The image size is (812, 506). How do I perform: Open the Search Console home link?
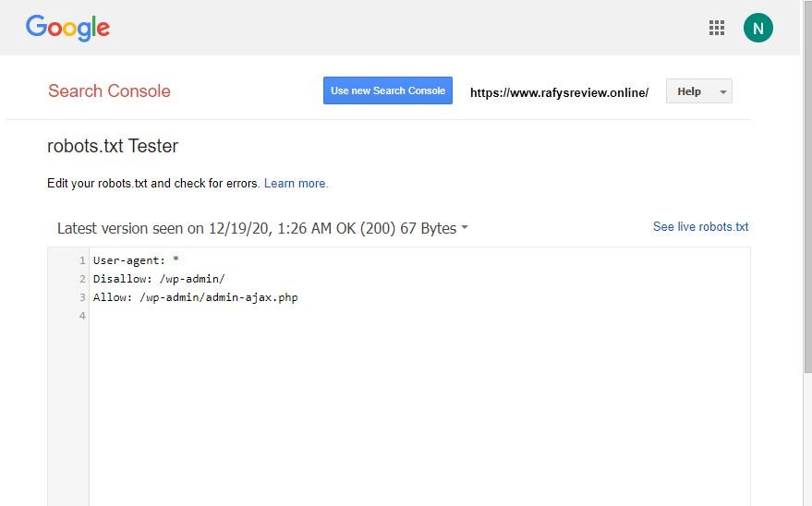[x=109, y=91]
